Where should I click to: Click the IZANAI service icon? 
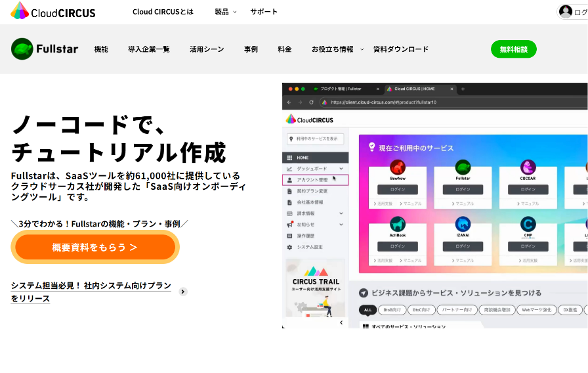[x=463, y=224]
